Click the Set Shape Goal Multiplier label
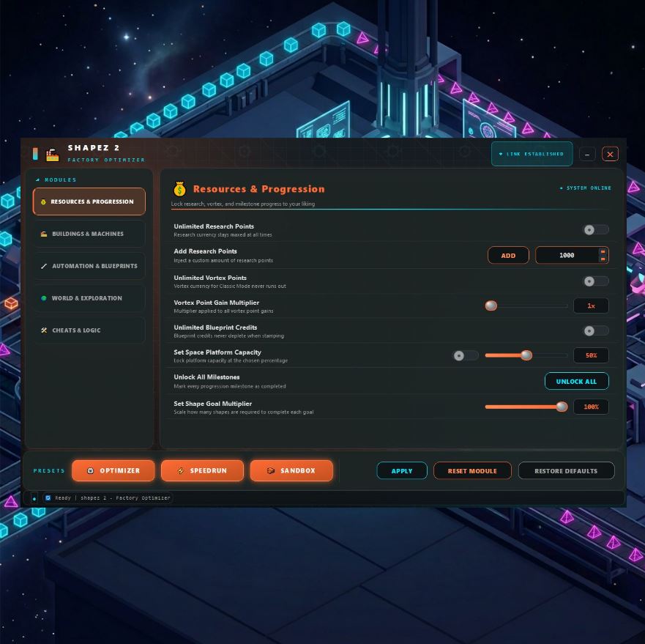 [x=212, y=404]
